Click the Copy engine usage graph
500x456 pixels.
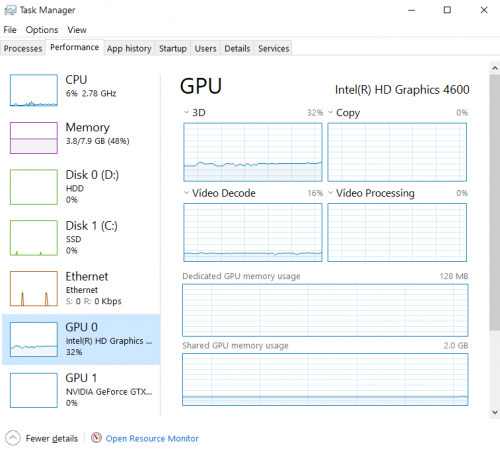coord(397,152)
